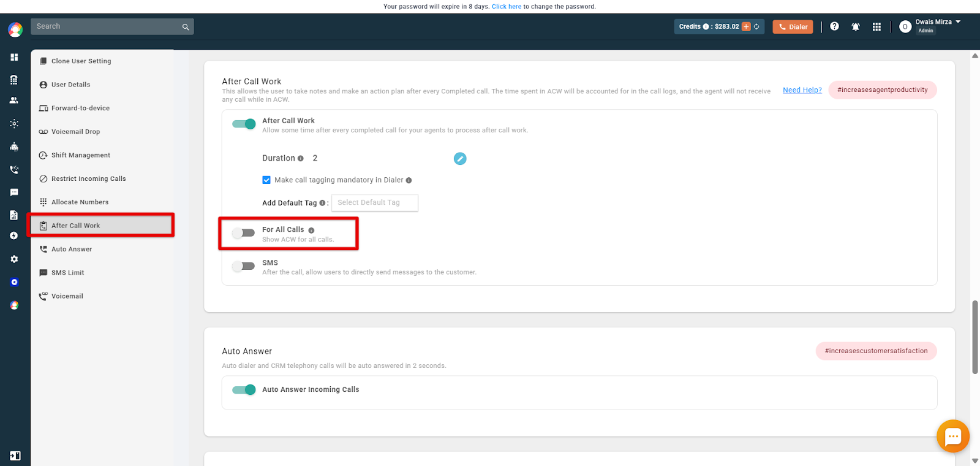This screenshot has height=466, width=980.
Task: Click the 'Click here' password change link
Action: 507,7
